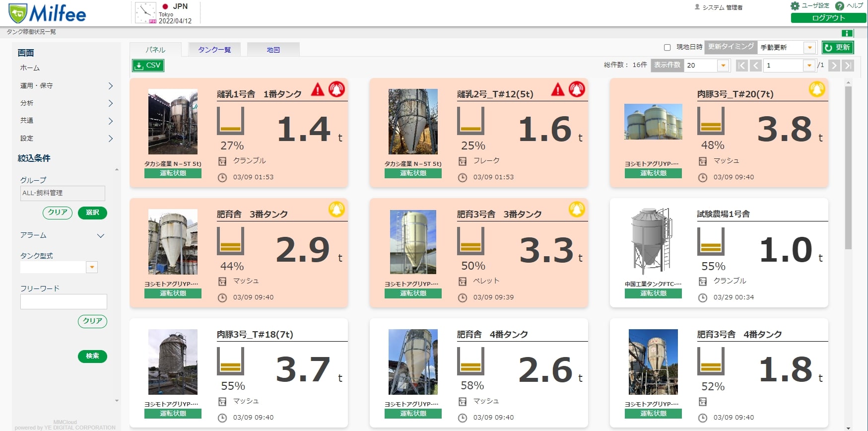Click the red alarm bell on 離乳2号_T#12(5t)
868x431 pixels.
tap(577, 89)
